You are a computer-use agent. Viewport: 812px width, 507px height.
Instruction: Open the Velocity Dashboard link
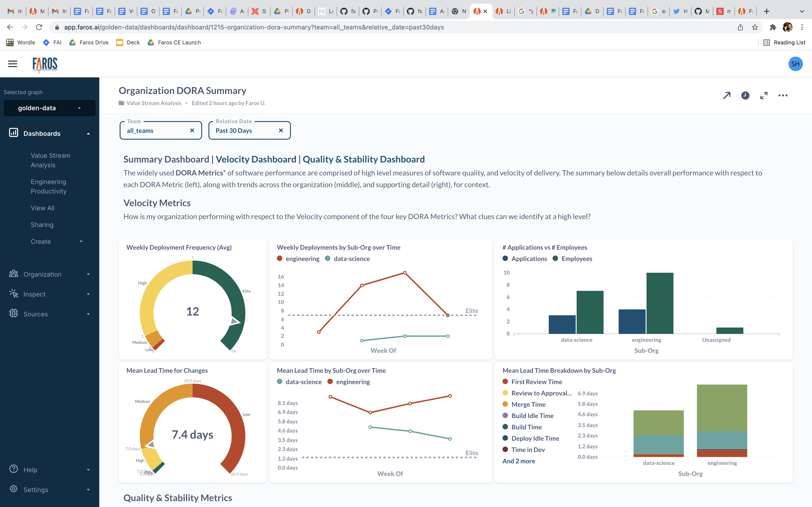(x=257, y=159)
